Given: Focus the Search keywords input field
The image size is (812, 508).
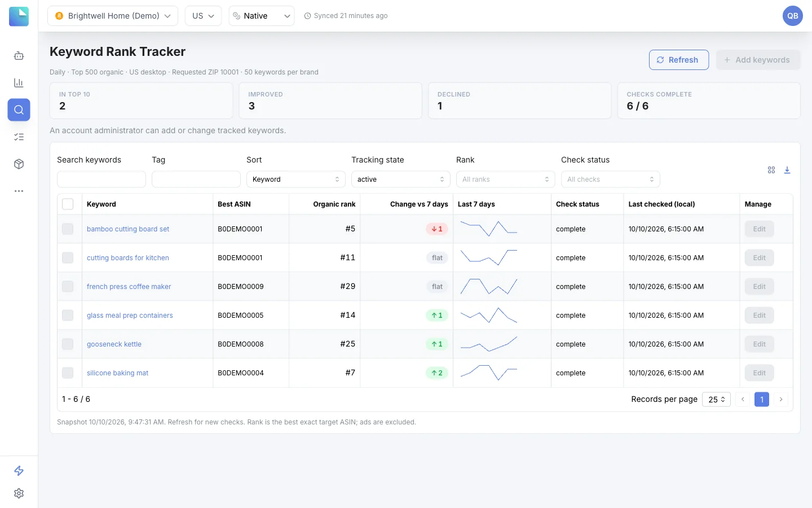Looking at the screenshot, I should [101, 179].
